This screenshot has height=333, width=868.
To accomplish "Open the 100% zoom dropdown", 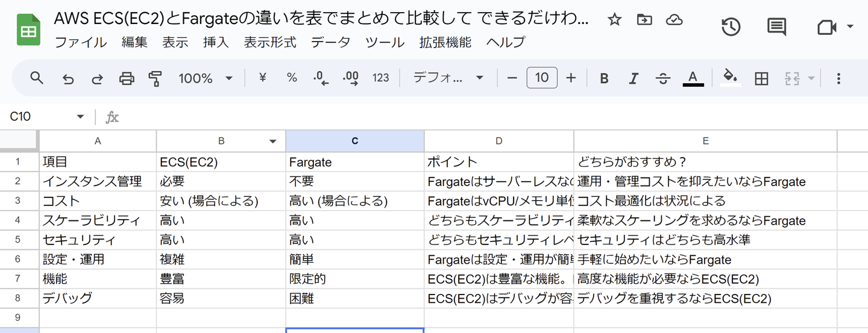I will (x=206, y=78).
